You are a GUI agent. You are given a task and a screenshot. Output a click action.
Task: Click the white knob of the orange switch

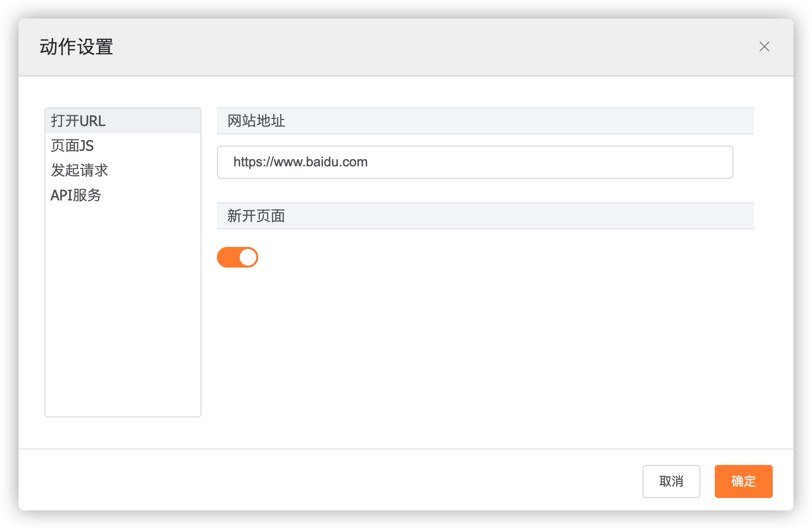pos(248,257)
